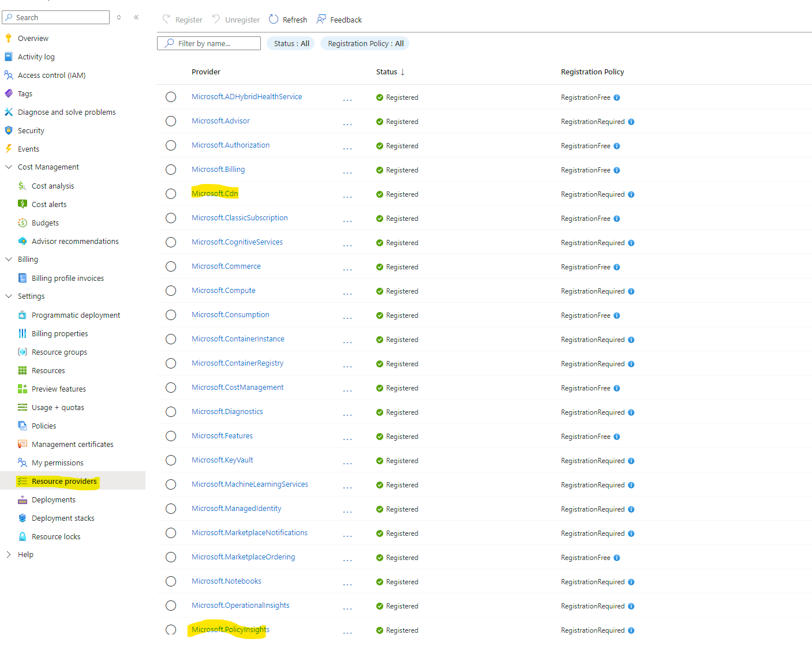Select the Deployments icon
The height and width of the screenshot is (654, 812).
23,499
